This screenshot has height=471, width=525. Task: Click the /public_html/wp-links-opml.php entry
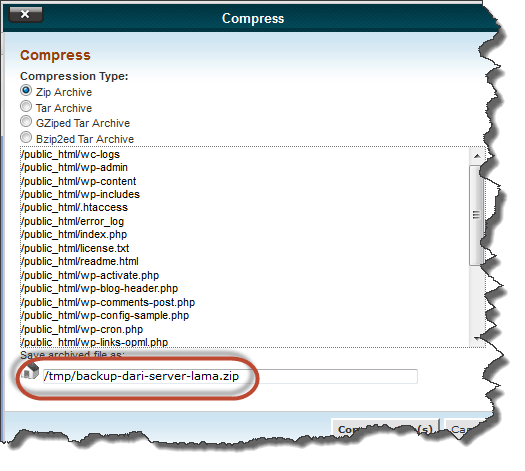[x=94, y=342]
